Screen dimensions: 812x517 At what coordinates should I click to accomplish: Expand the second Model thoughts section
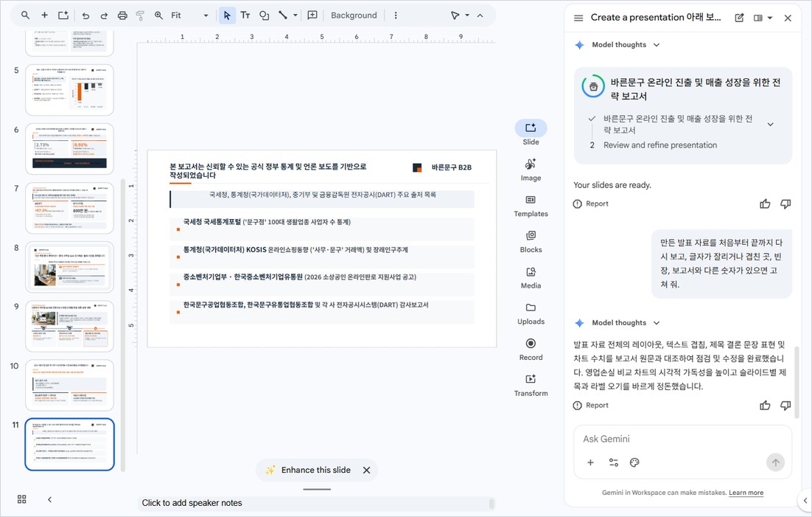[656, 323]
